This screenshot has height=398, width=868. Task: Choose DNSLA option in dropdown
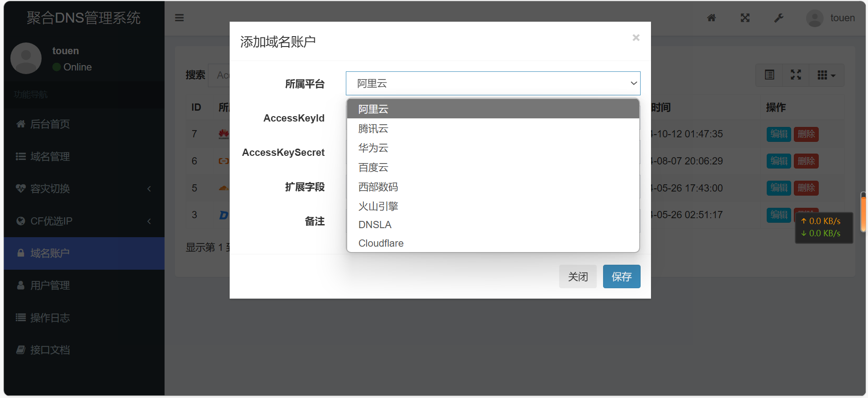[375, 225]
